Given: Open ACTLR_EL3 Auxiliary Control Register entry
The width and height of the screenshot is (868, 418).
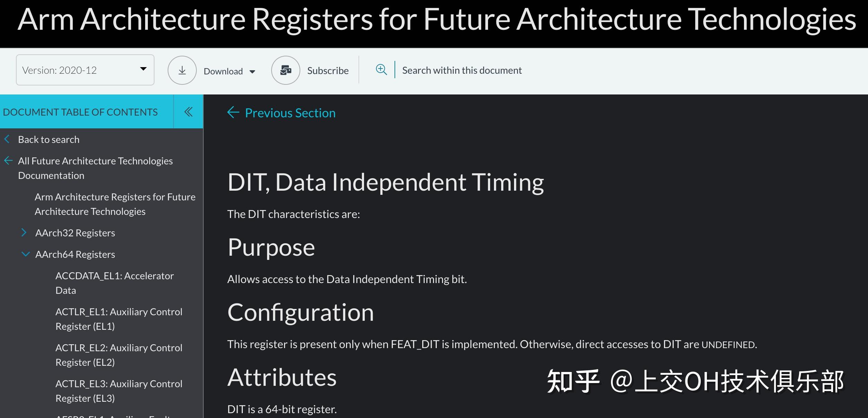Looking at the screenshot, I should pos(119,391).
